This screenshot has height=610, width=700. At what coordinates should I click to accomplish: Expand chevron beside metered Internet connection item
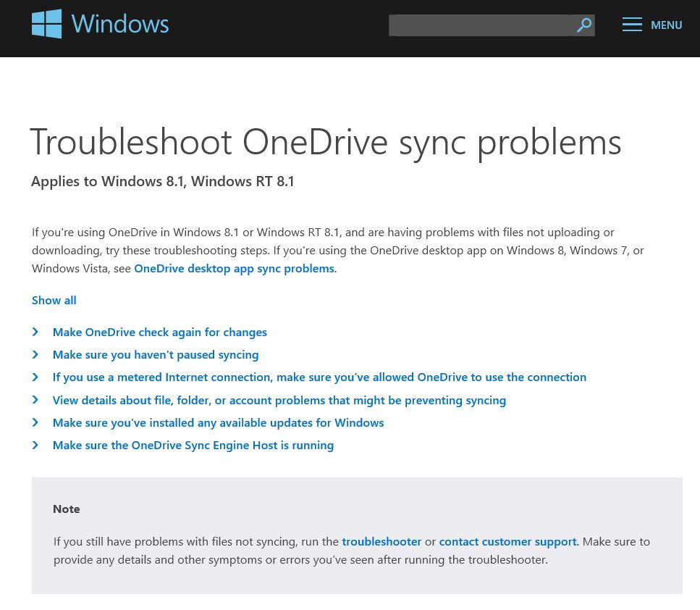[x=35, y=377]
